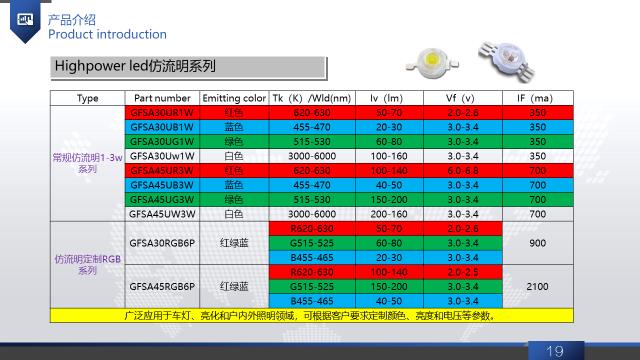The image size is (640, 360).
Task: Click the Product introduction heading text
Action: (x=107, y=34)
